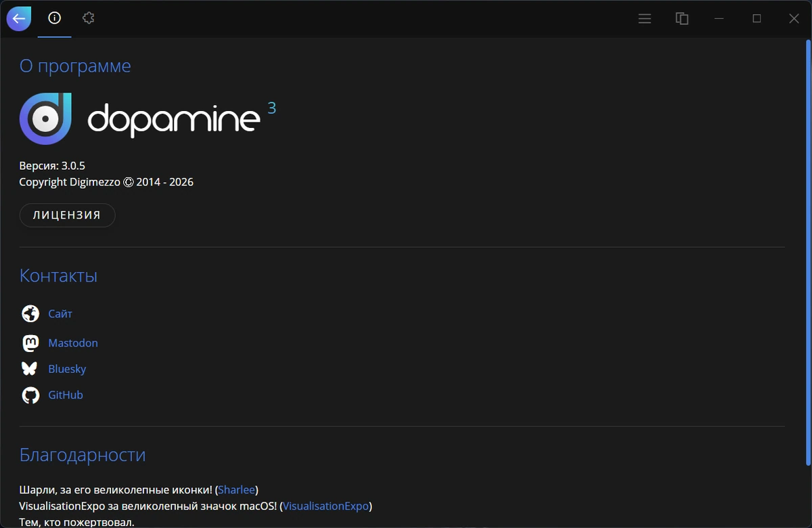The image size is (812, 528).
Task: Click the 'Контакты' heading
Action: point(58,276)
